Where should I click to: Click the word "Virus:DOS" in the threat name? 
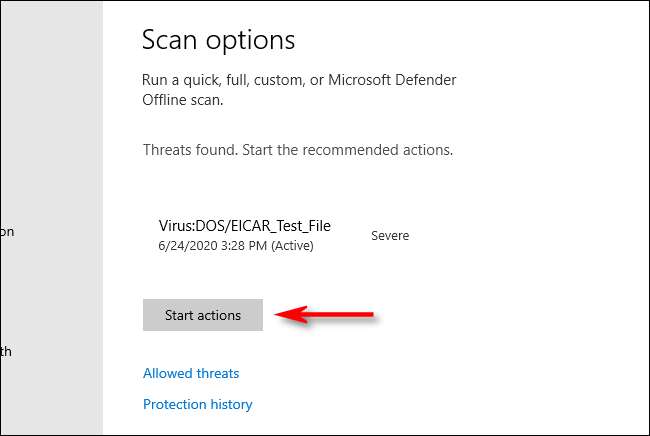click(x=192, y=227)
